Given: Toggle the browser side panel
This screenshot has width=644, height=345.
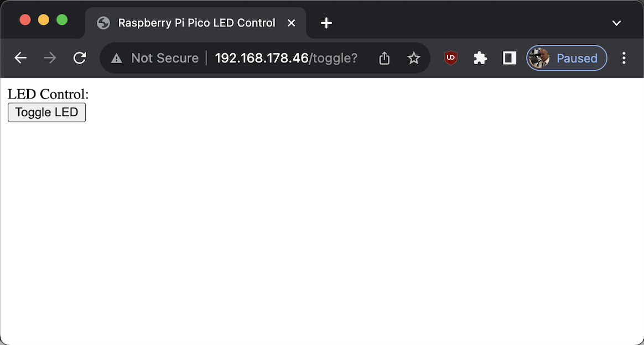Looking at the screenshot, I should tap(510, 58).
